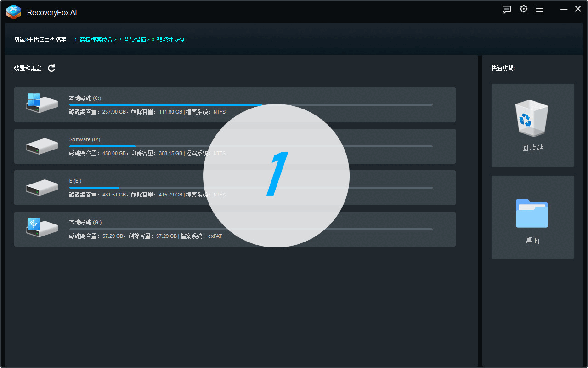The image size is (588, 368).
Task: Click the RecoveryFox AI logo icon
Action: [14, 12]
